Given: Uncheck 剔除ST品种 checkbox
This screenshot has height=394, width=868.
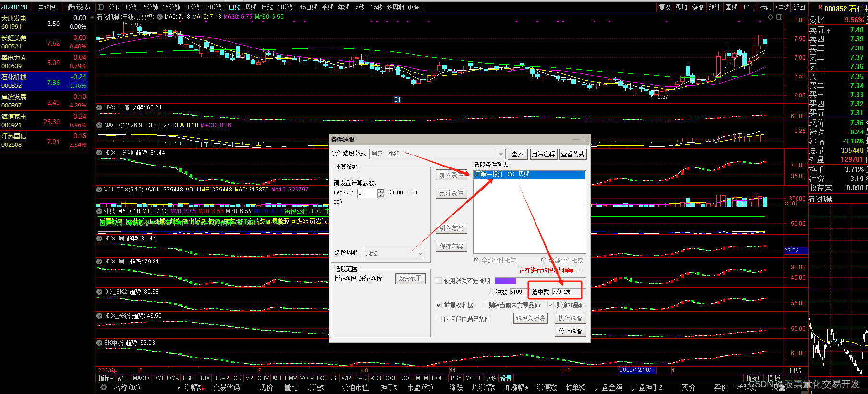Looking at the screenshot, I should click(551, 305).
